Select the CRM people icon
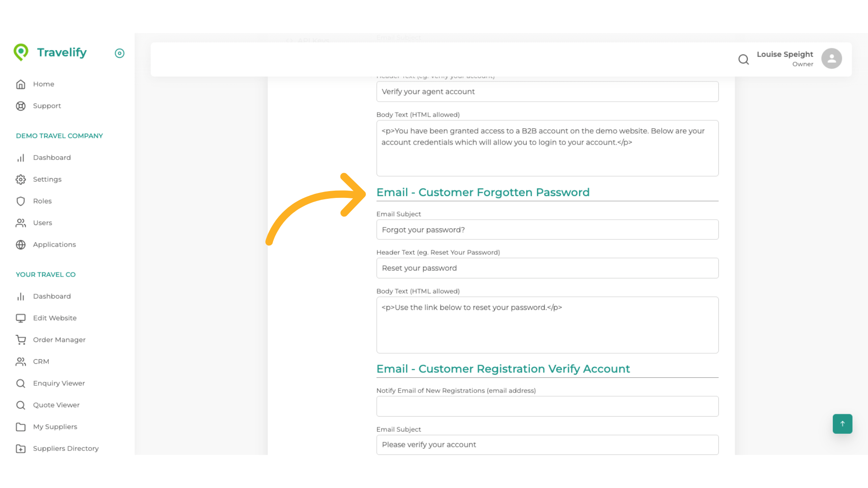Screen dimensions: 868x488 coord(21,361)
